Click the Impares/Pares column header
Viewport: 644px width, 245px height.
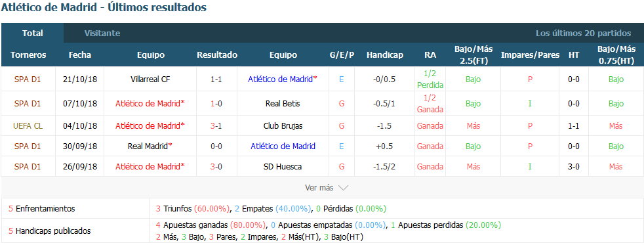(530, 55)
